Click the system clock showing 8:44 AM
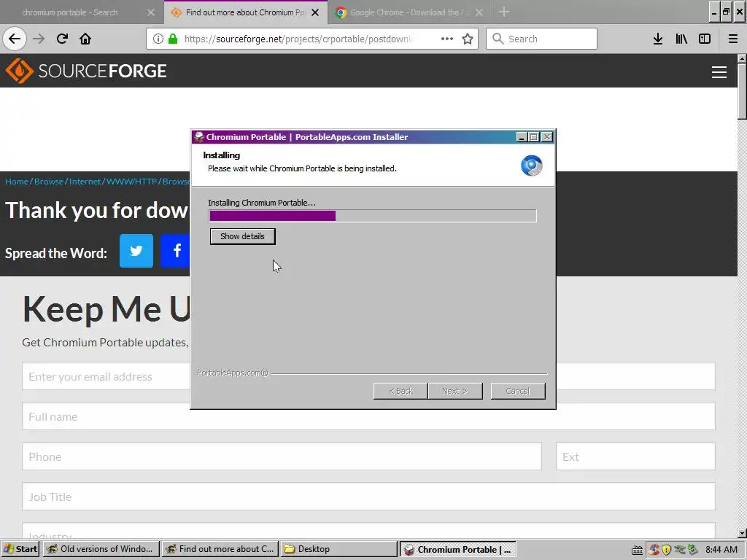 coord(721,550)
